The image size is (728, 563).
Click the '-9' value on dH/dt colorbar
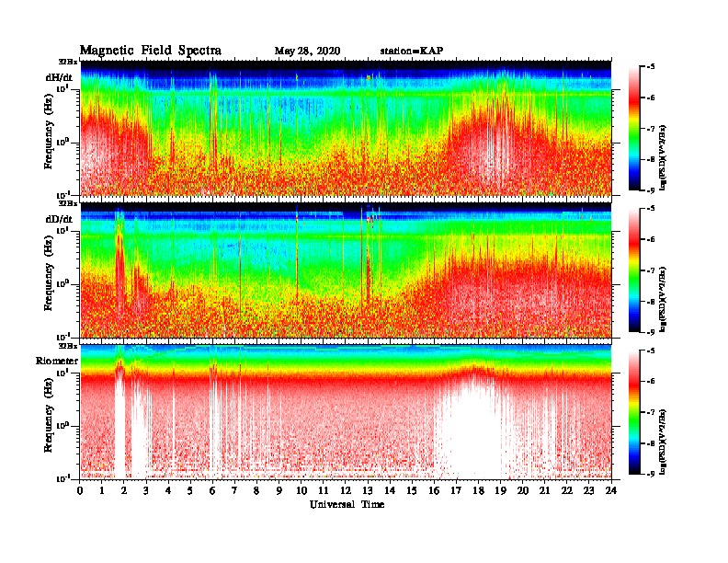coord(651,190)
